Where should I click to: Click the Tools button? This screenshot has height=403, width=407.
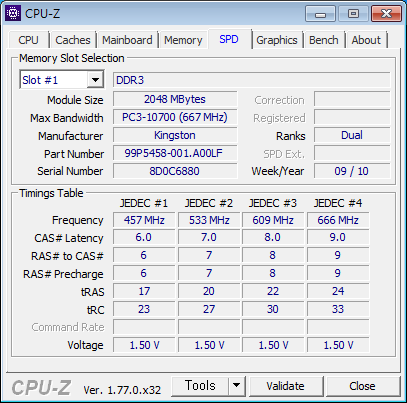coord(200,385)
